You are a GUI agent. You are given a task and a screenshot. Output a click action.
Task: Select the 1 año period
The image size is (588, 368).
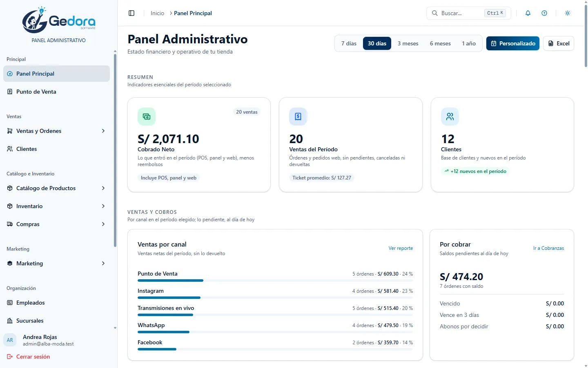tap(469, 43)
